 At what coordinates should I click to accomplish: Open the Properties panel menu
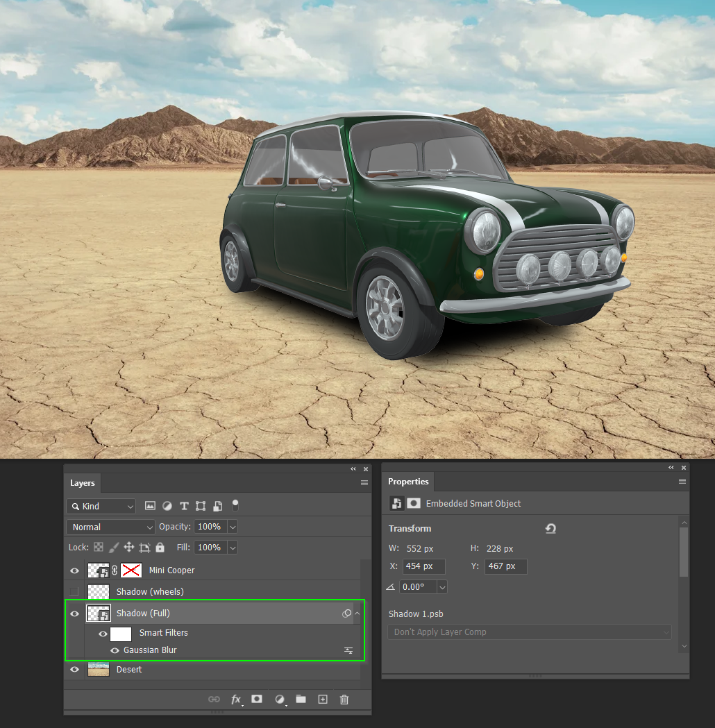pyautogui.click(x=682, y=482)
